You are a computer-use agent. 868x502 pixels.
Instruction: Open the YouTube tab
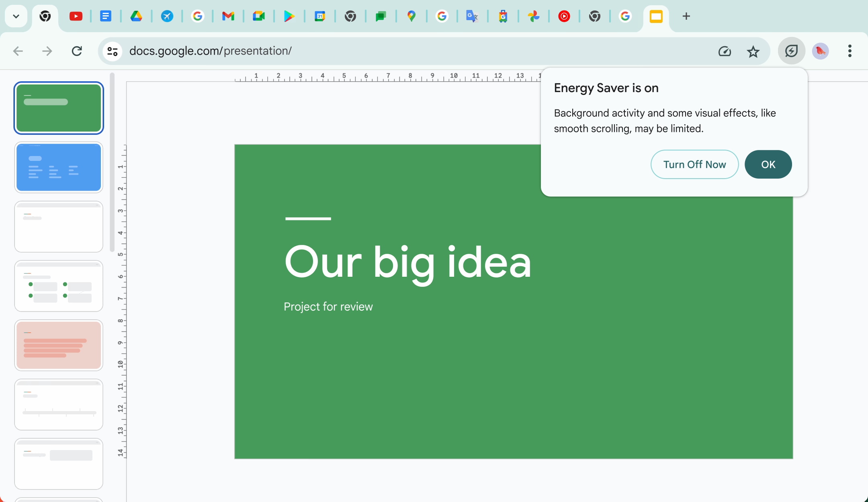tap(76, 16)
